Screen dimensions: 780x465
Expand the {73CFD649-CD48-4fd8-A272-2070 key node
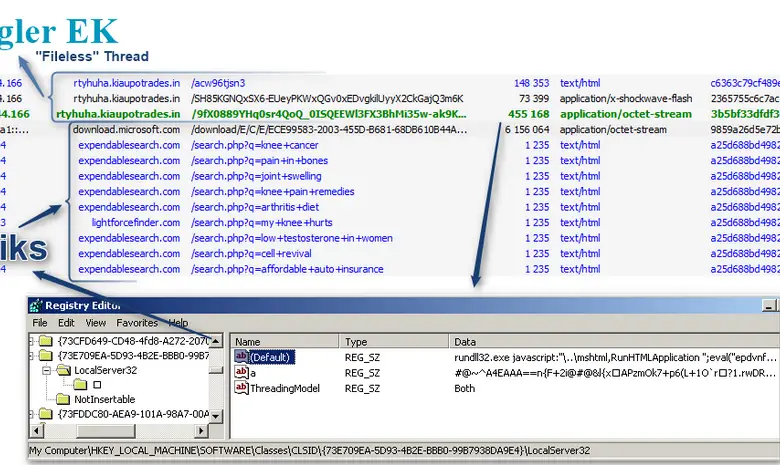pos(31,341)
